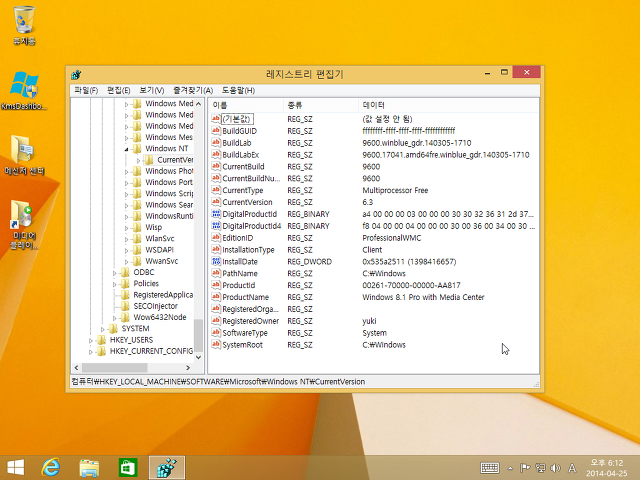Open the 편집(E) menu
The height and width of the screenshot is (480, 640).
coord(118,90)
